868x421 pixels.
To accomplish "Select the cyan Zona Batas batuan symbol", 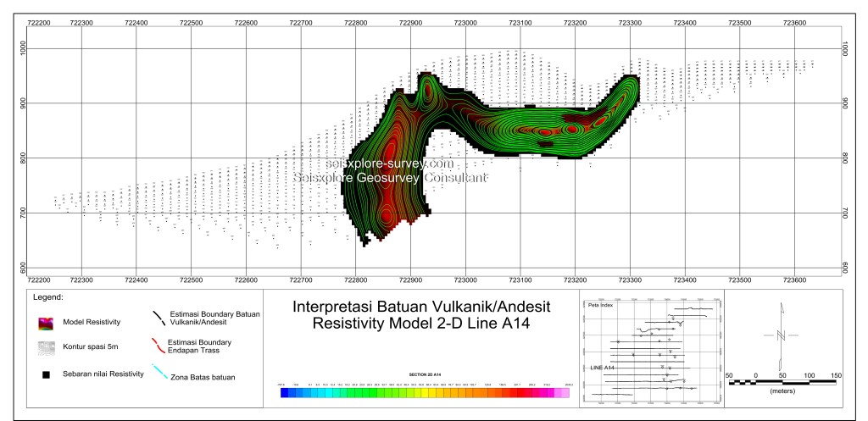I will click(159, 370).
